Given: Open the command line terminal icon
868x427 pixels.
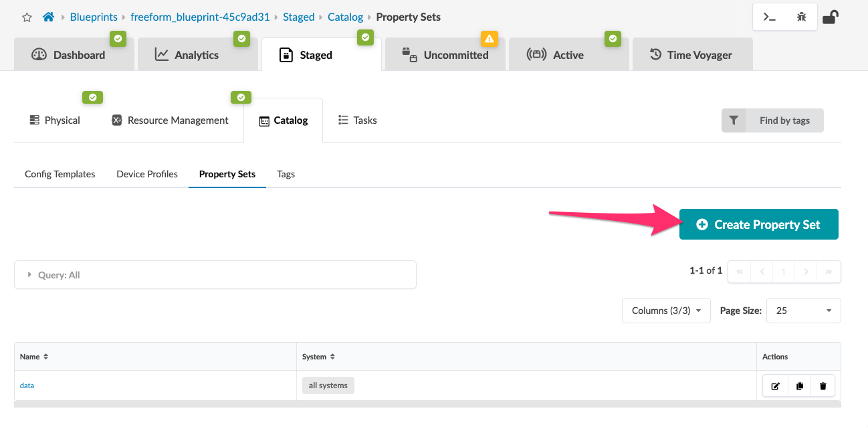Looking at the screenshot, I should 770,17.
